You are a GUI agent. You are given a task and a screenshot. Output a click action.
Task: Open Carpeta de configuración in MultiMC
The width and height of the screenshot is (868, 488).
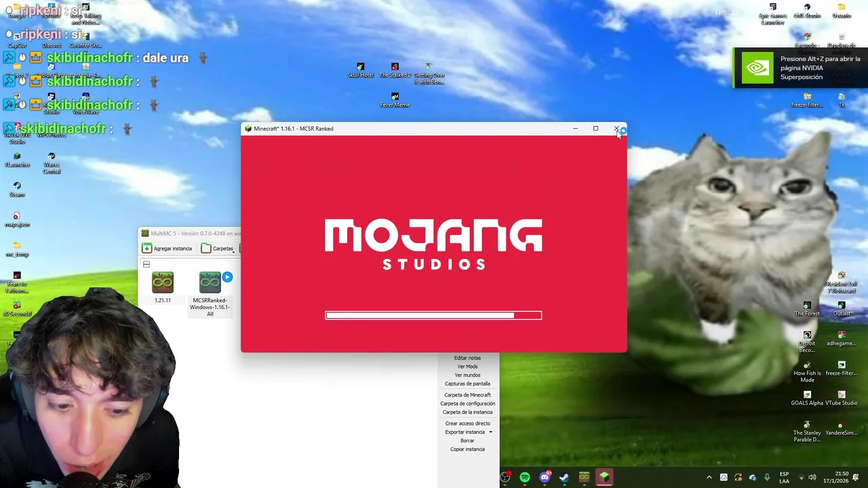coord(467,403)
